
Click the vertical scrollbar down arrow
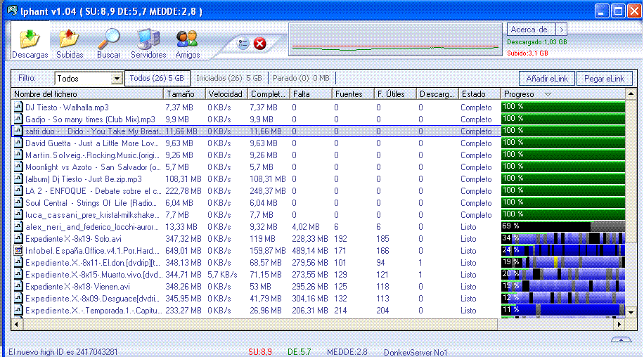(x=631, y=312)
